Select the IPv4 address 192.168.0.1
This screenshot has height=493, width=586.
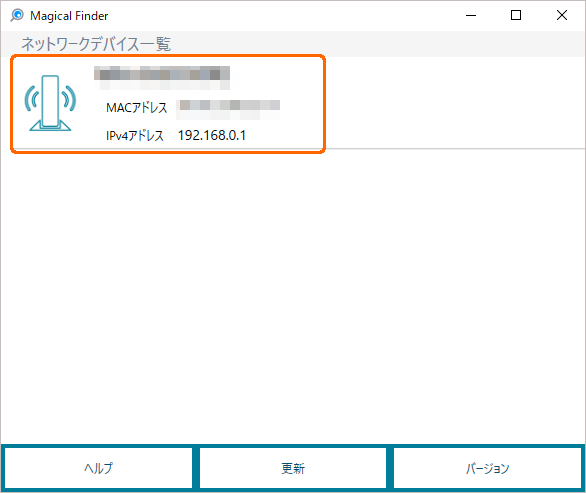coord(212,135)
